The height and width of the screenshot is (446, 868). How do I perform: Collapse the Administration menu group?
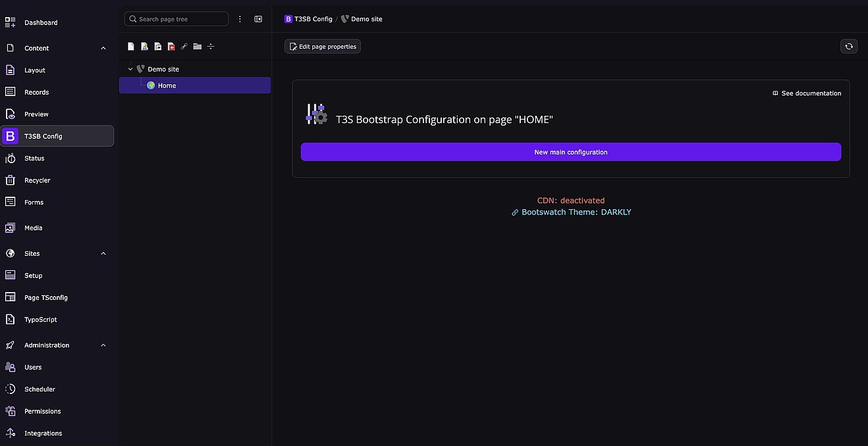pos(103,345)
